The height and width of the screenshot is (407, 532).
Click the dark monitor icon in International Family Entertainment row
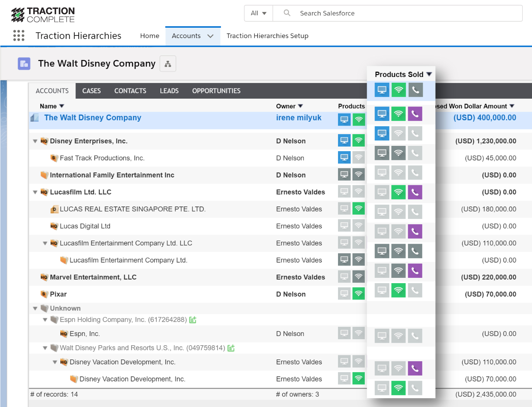(344, 174)
